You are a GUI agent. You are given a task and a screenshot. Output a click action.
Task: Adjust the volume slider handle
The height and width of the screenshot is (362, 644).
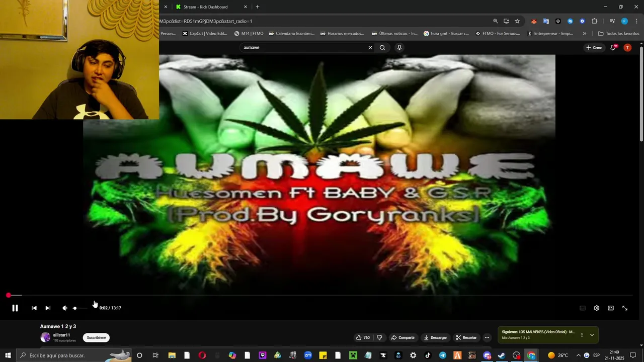(75, 308)
